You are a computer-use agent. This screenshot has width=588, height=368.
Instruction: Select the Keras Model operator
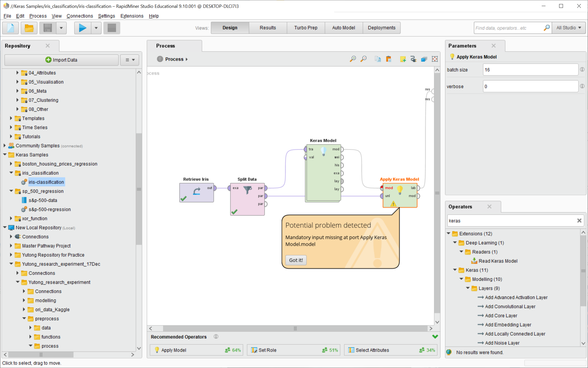click(323, 173)
